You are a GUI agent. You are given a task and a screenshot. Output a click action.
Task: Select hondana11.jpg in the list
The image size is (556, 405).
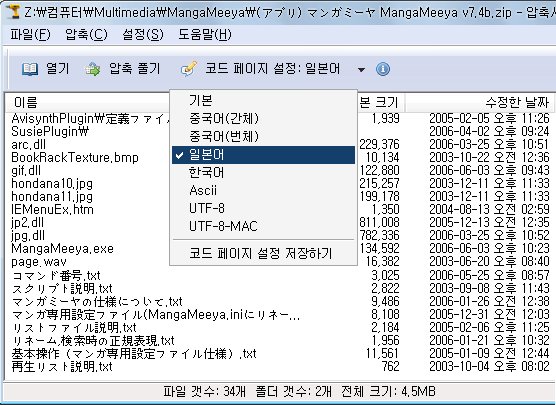(52, 197)
